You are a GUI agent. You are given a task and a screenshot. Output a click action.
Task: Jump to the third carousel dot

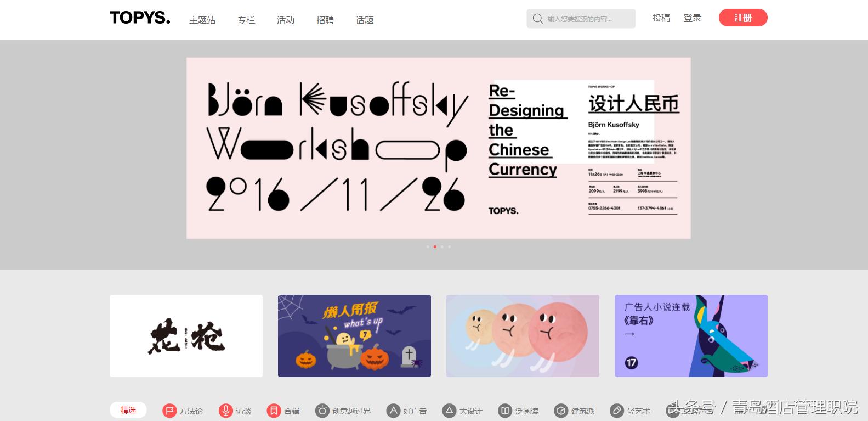(x=442, y=247)
